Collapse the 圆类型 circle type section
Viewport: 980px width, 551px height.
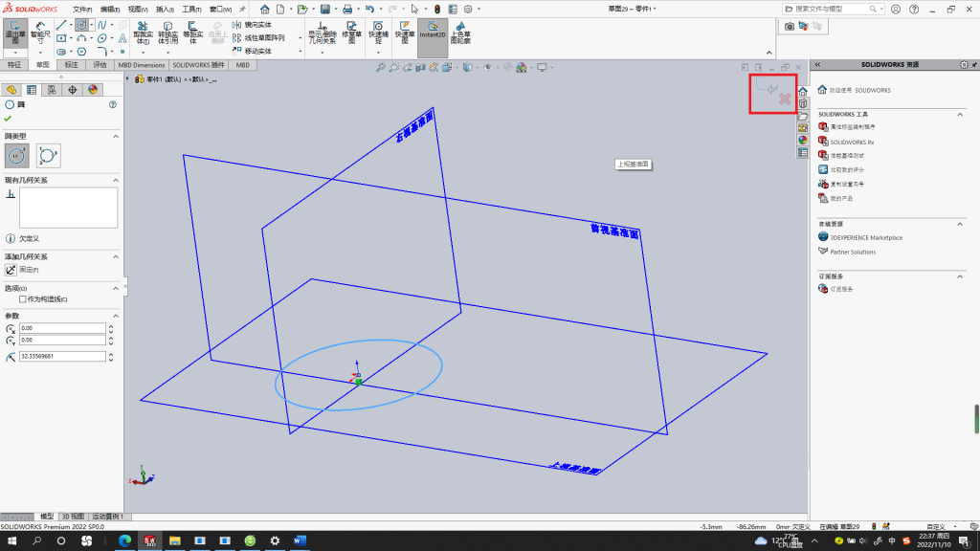coord(116,136)
